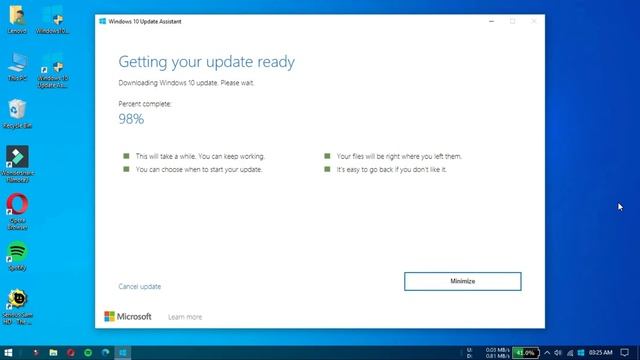Open the Windows10 installer desktop icon

pos(53,20)
